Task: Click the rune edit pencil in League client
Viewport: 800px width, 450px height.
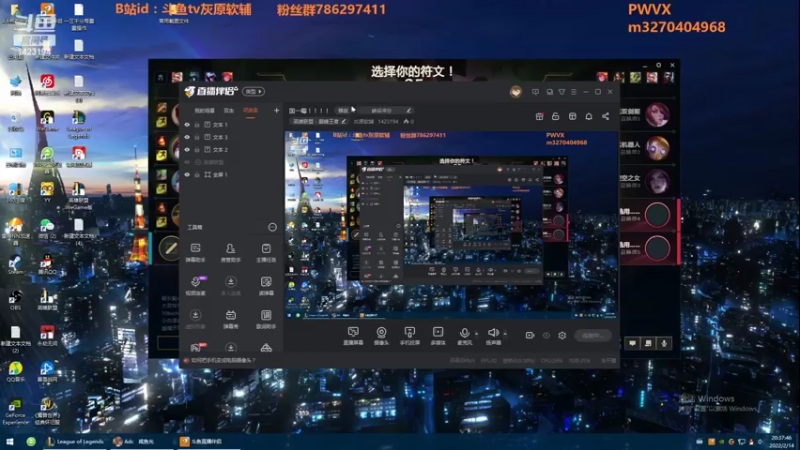Action: [169, 248]
